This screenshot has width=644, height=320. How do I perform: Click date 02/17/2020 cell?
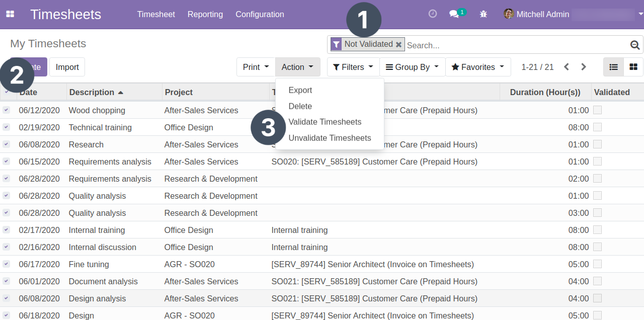click(x=39, y=230)
